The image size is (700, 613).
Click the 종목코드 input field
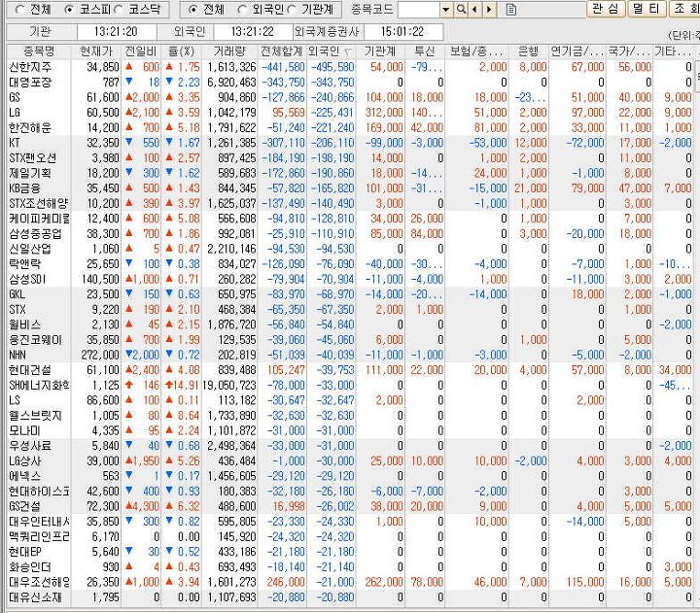(x=418, y=10)
